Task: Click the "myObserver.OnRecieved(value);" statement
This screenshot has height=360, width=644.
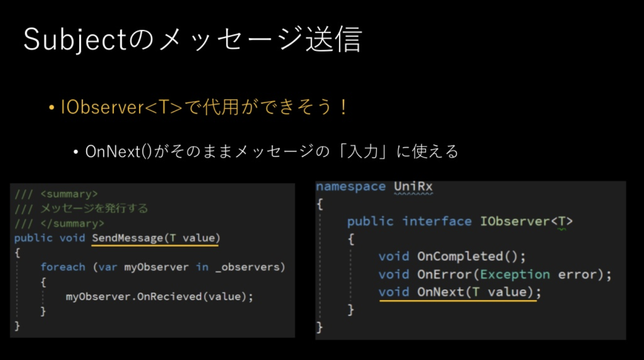Action: click(x=160, y=296)
